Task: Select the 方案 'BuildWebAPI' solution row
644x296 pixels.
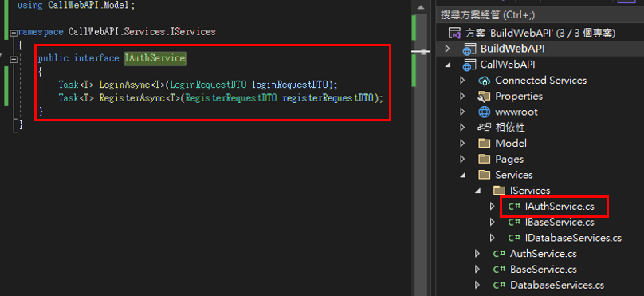Action: pos(540,33)
